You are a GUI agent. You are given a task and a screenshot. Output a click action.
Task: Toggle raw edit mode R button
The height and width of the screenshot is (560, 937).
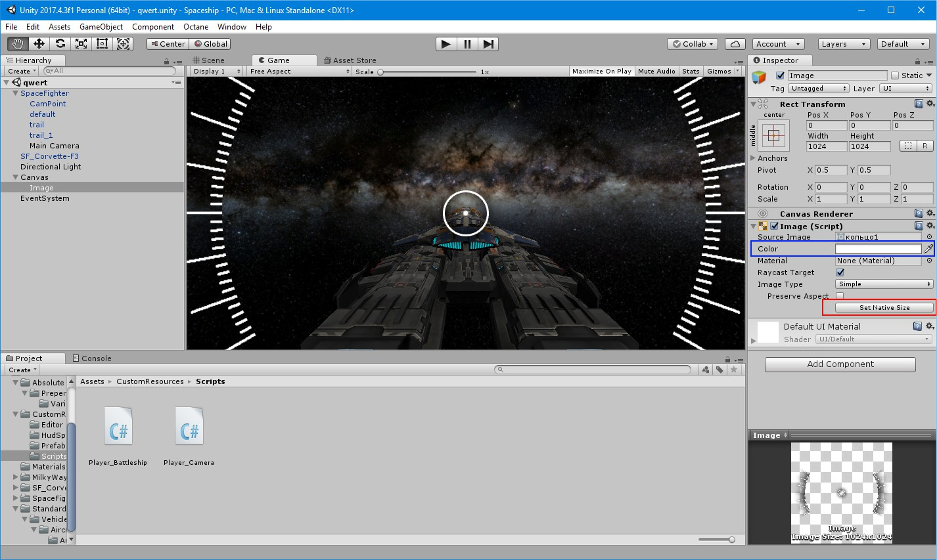click(x=925, y=146)
